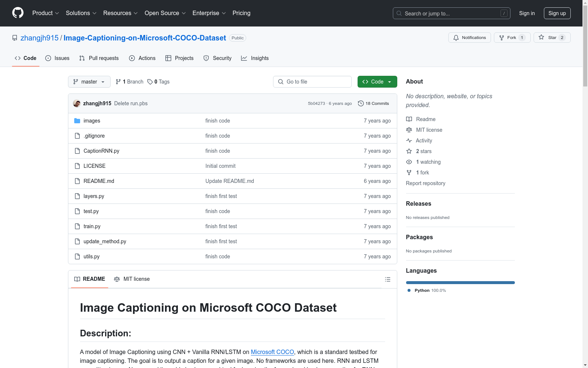
Task: Open the images folder icon
Action: 77,121
